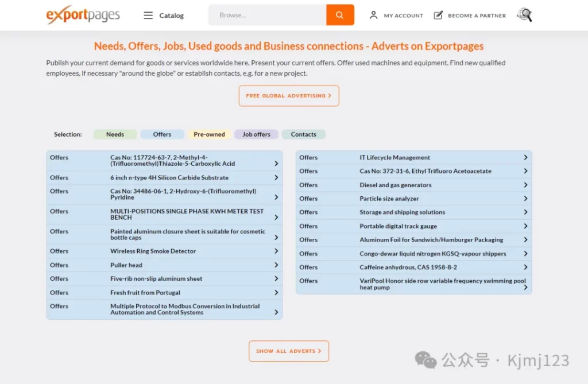Viewport: 588px width, 384px height.
Task: Open 'Particle size analyzer' advert
Action: [389, 199]
